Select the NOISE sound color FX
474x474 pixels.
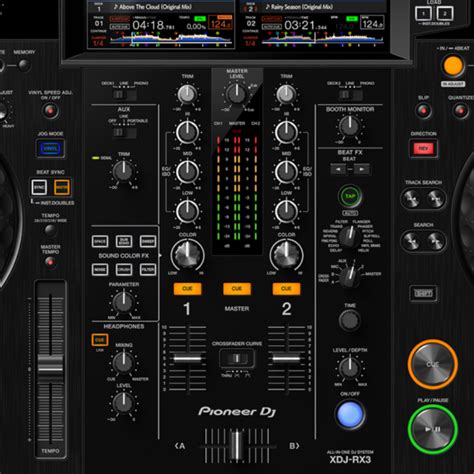coord(100,269)
